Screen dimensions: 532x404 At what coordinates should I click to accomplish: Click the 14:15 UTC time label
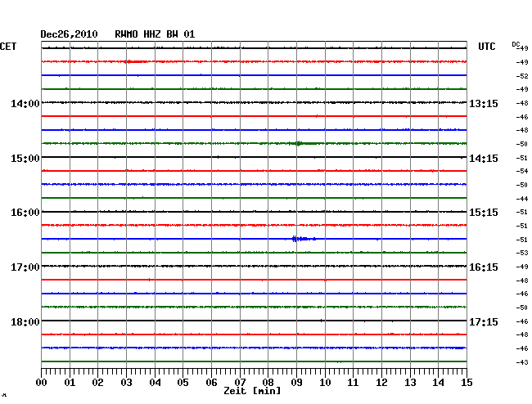click(x=484, y=159)
